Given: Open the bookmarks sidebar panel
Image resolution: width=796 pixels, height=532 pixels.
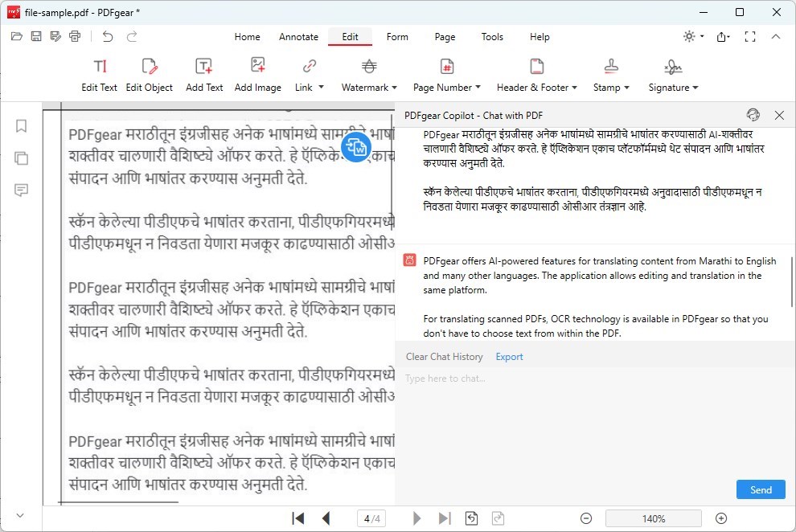Looking at the screenshot, I should coord(22,126).
